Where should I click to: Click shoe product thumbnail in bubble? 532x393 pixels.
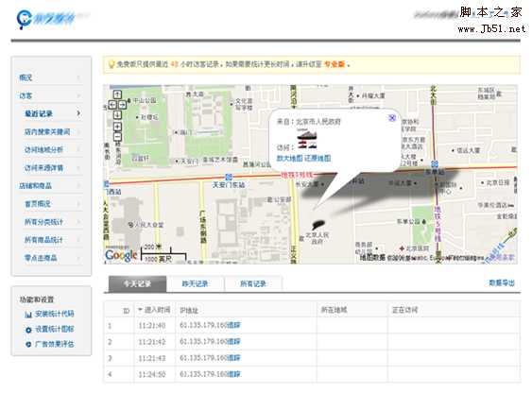[307, 139]
